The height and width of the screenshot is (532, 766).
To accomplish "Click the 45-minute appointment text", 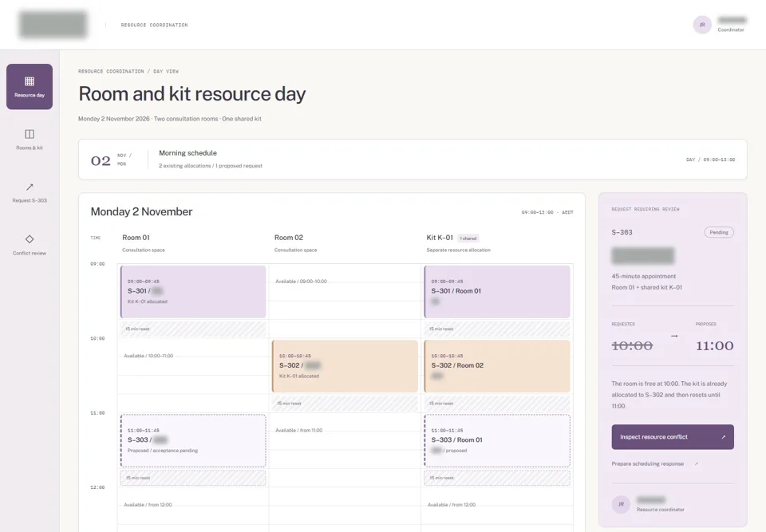I will 643,276.
